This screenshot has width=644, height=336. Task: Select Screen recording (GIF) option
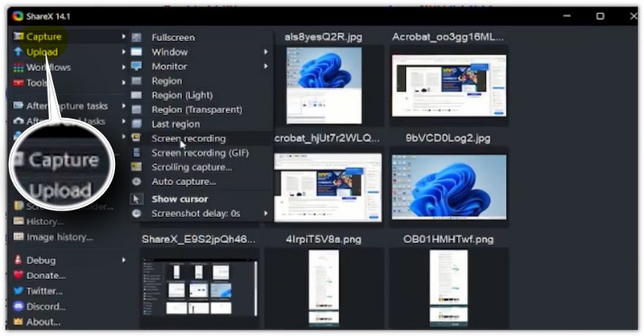200,153
